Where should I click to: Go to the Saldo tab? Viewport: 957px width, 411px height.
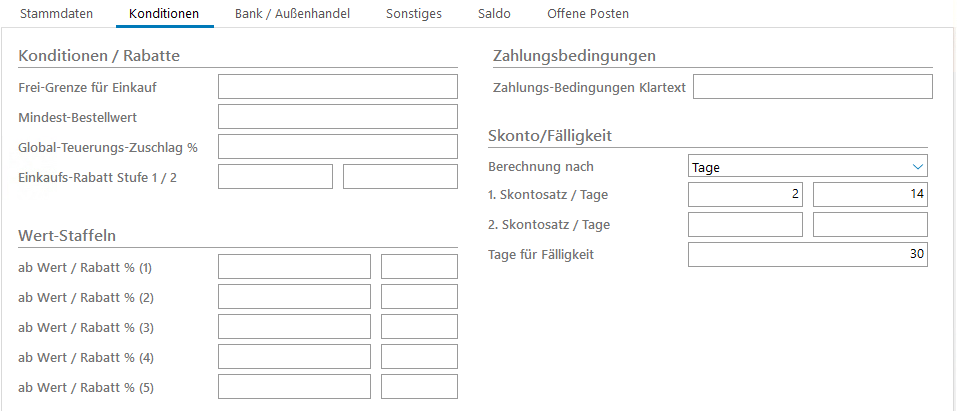[494, 13]
